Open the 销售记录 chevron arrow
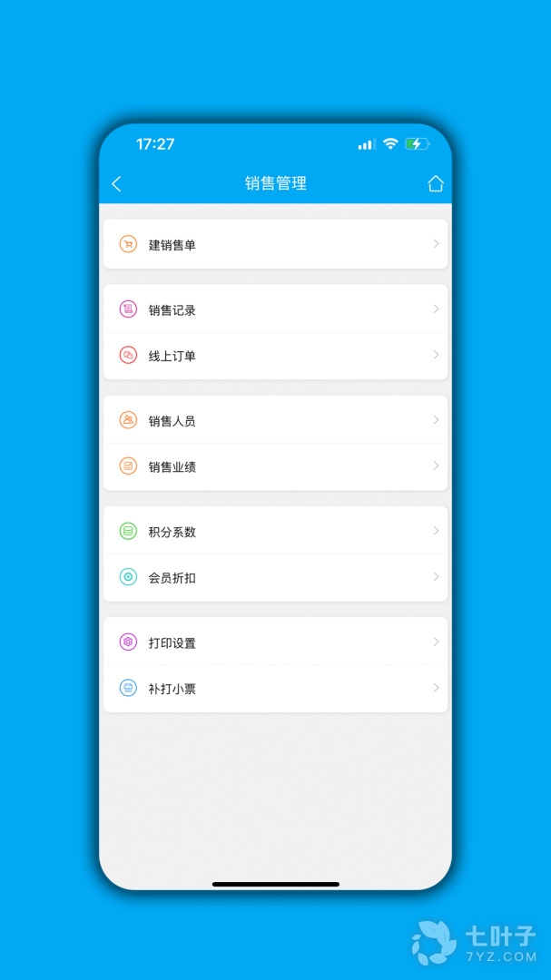This screenshot has width=551, height=980. click(x=437, y=309)
